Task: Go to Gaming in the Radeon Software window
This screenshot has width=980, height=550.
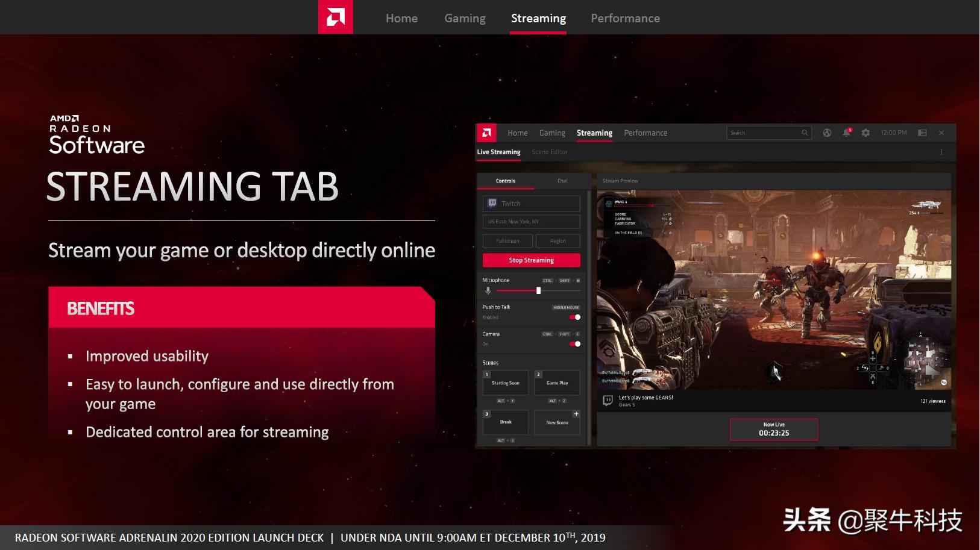Action: tap(552, 133)
